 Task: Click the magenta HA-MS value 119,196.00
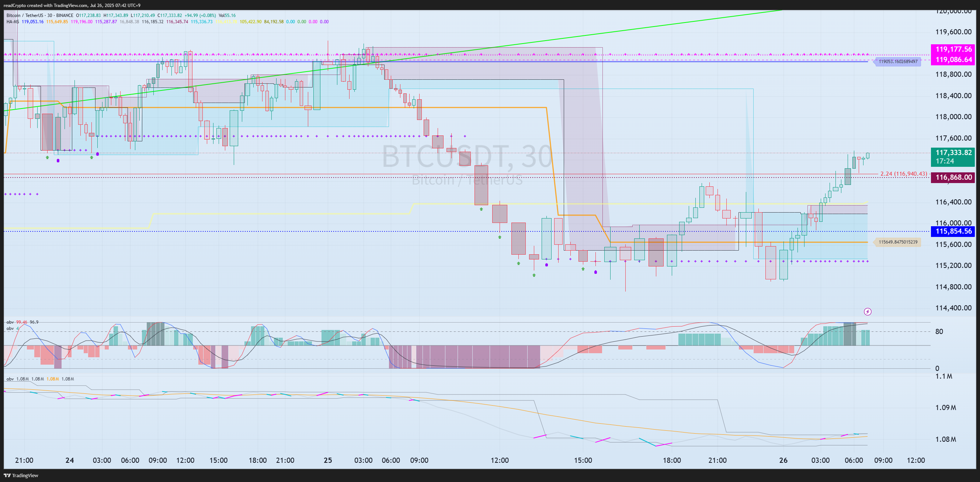(81, 22)
